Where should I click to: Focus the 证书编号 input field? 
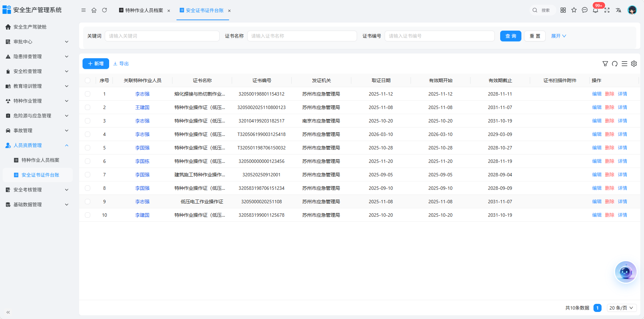click(x=440, y=36)
